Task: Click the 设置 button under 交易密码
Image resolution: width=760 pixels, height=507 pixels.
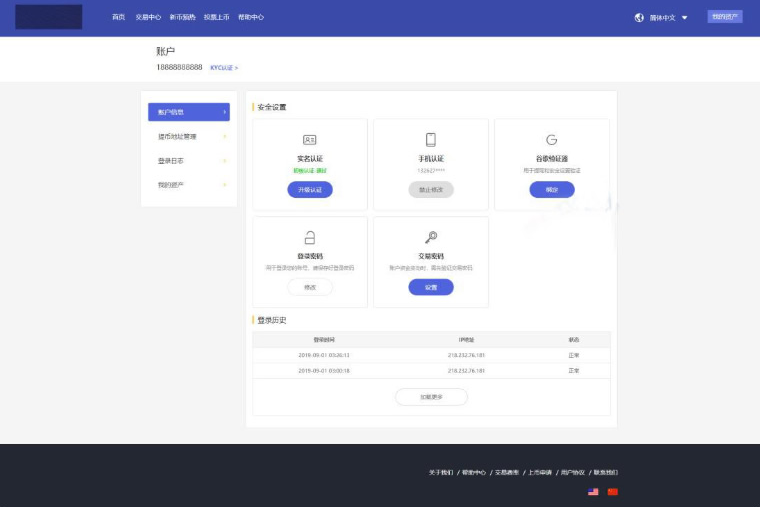Action: tap(431, 287)
